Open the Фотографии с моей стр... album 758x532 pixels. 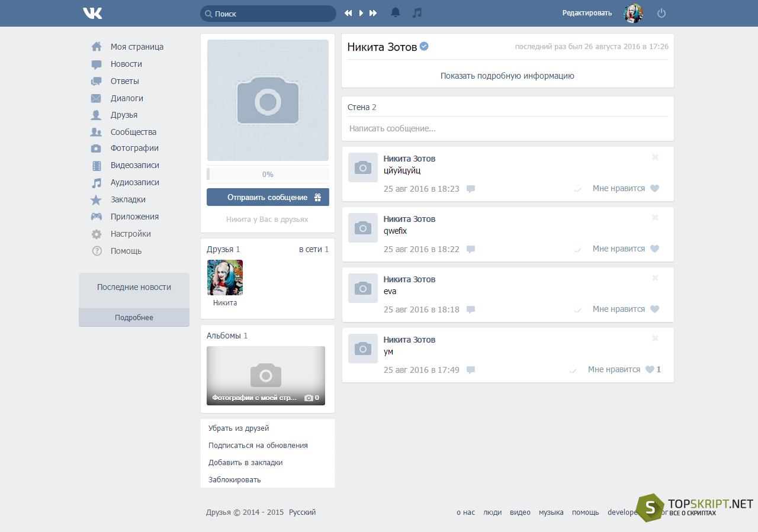(x=266, y=376)
